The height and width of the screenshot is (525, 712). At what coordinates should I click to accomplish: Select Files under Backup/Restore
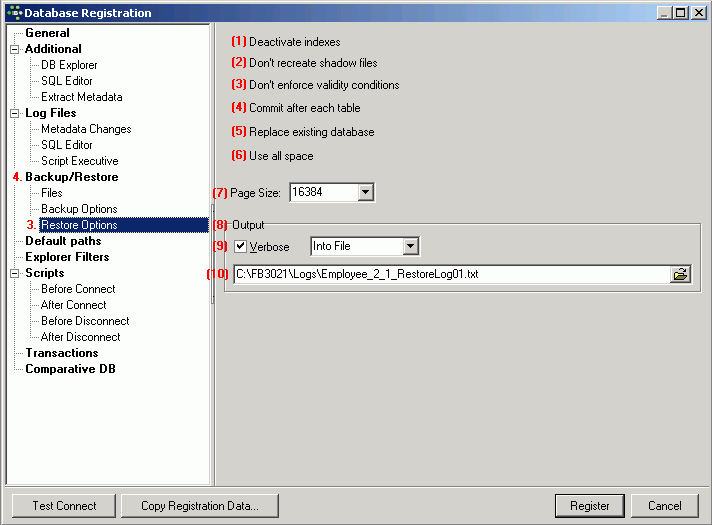[52, 193]
